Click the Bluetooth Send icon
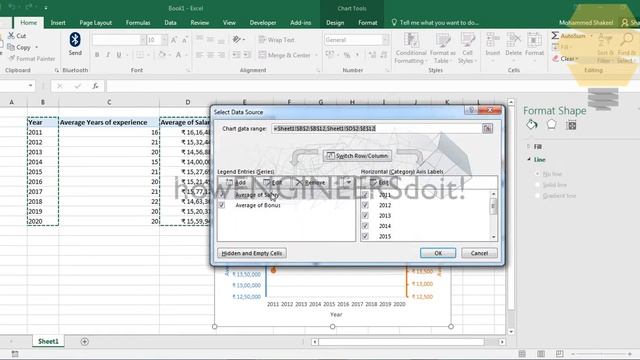Viewport: 640px width, 360px height. pyautogui.click(x=75, y=40)
